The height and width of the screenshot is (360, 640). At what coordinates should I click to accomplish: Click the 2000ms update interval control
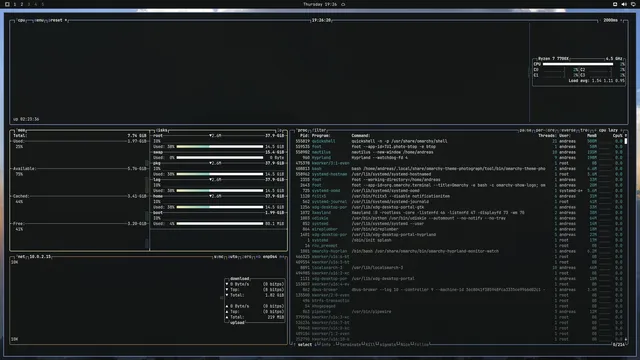[x=611, y=20]
